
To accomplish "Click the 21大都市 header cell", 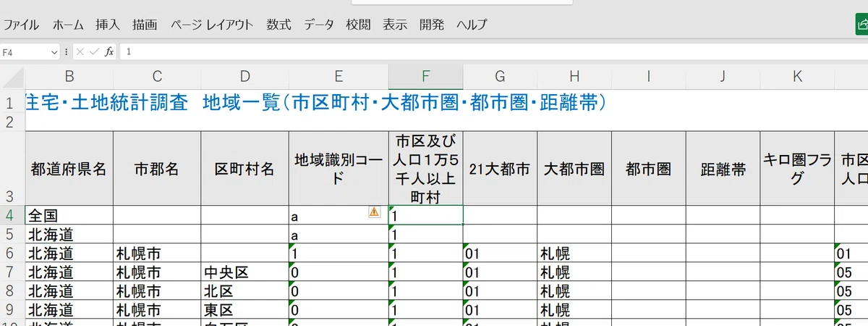I will point(500,169).
